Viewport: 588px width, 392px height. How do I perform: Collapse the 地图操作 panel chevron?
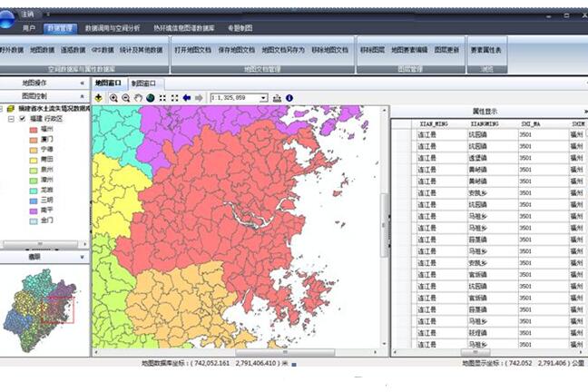point(83,83)
